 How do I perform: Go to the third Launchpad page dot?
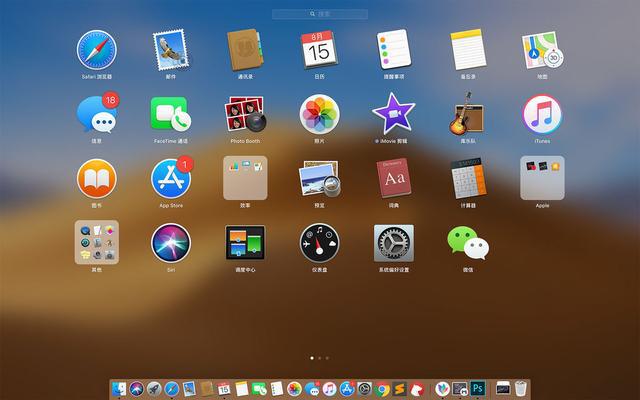click(x=327, y=358)
